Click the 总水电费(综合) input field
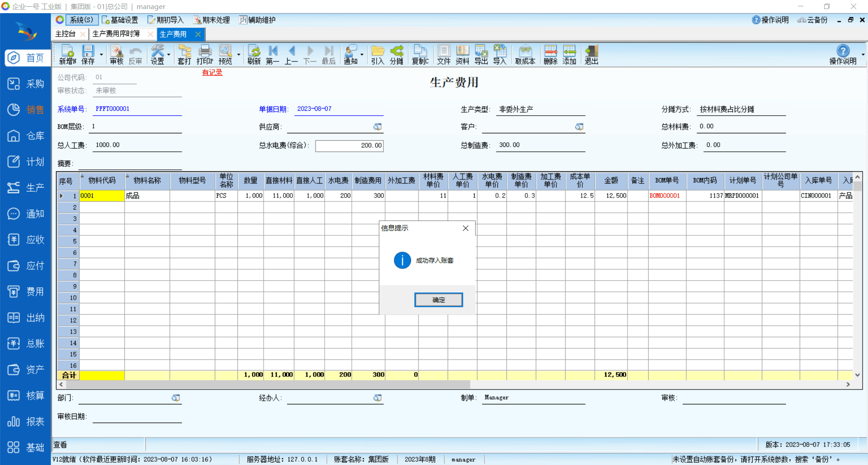This screenshot has height=465, width=868. point(349,146)
